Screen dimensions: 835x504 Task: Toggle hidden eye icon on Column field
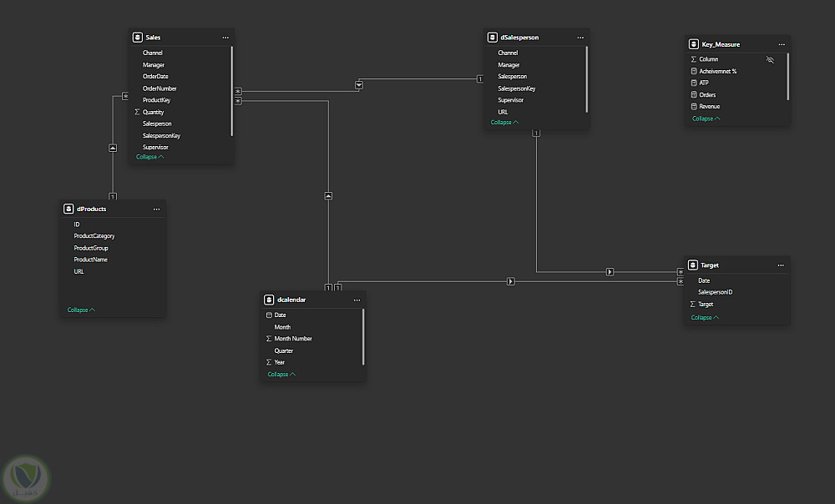click(770, 59)
